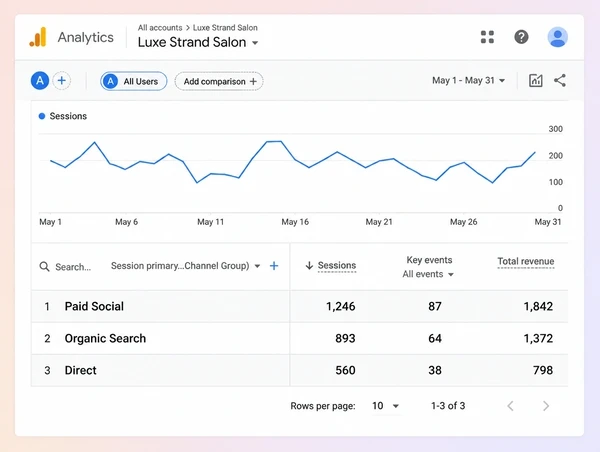
Task: Click the 1,842 total revenue value
Action: [x=538, y=306]
